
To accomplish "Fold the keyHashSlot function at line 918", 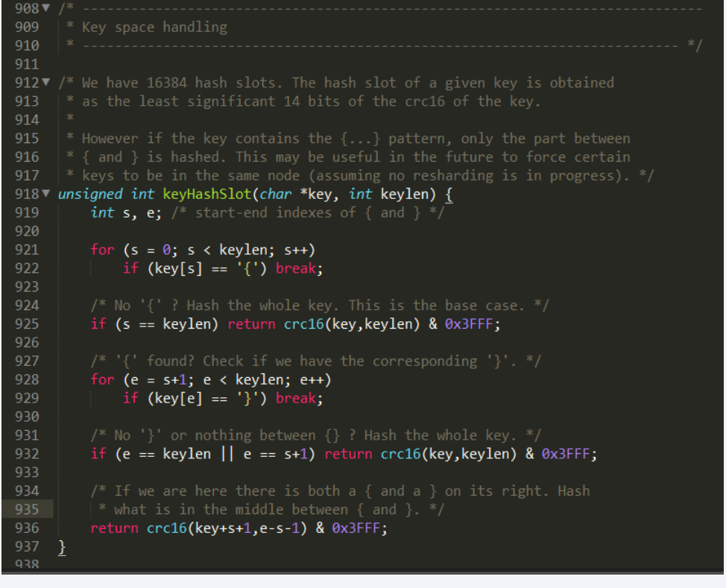I will (48, 195).
